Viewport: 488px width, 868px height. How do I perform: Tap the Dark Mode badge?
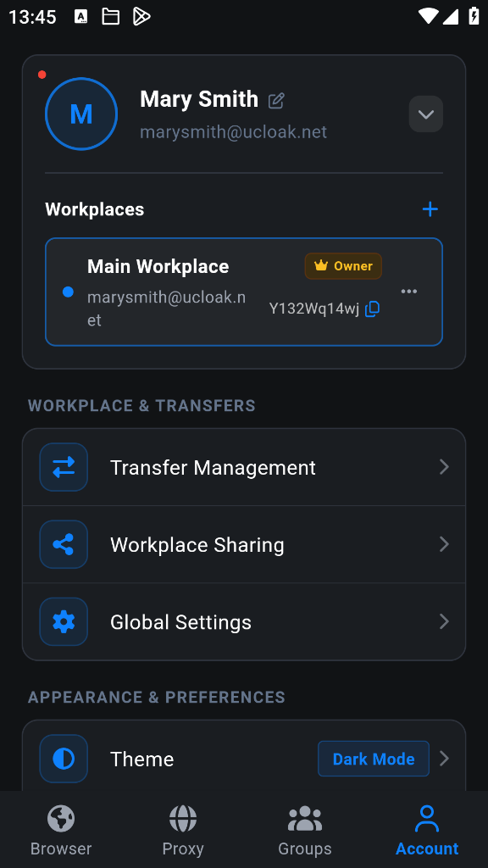pos(374,759)
